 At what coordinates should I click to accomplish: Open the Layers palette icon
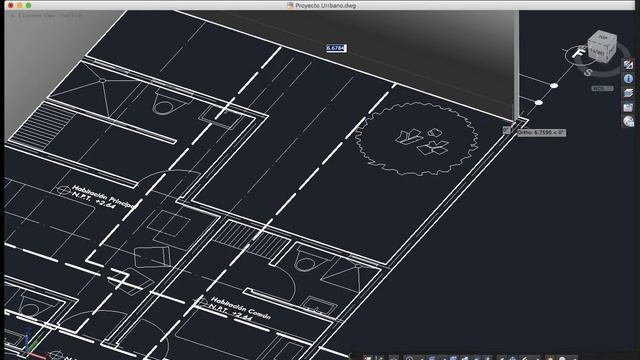coord(628,93)
